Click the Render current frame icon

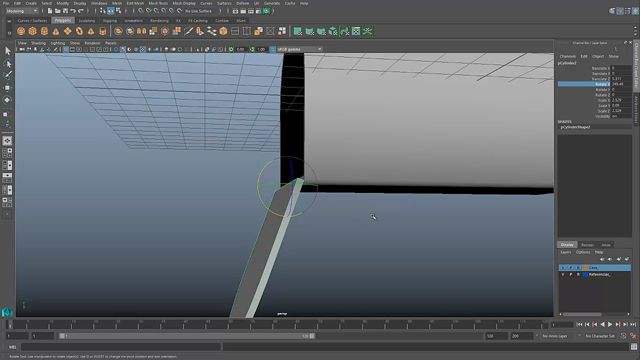[243, 11]
